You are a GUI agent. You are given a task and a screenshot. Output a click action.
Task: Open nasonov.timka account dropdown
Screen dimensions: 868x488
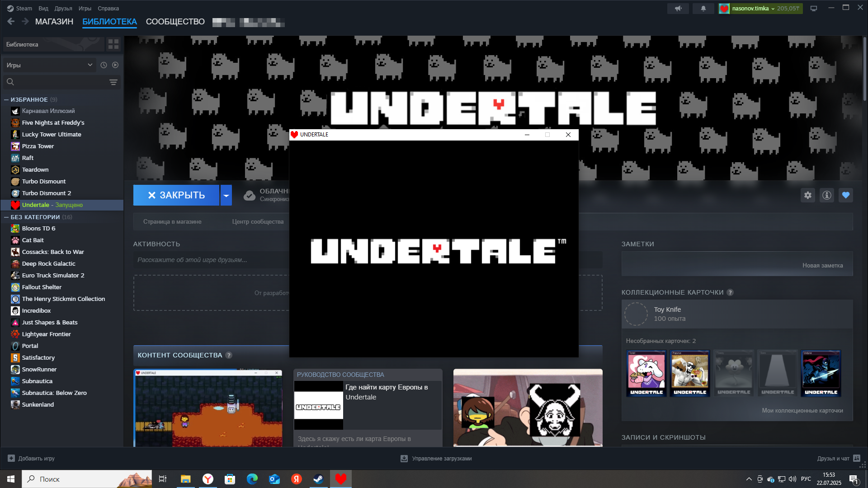click(x=760, y=9)
